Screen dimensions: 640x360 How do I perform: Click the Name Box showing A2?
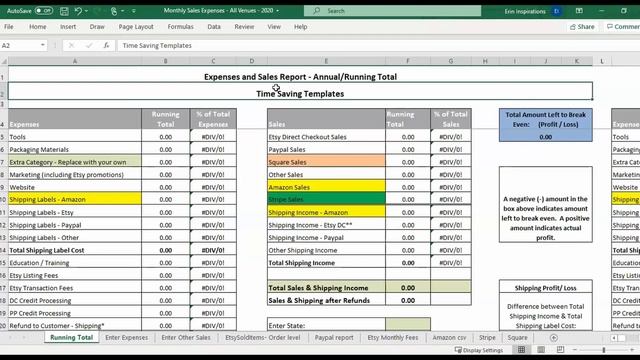click(20, 45)
